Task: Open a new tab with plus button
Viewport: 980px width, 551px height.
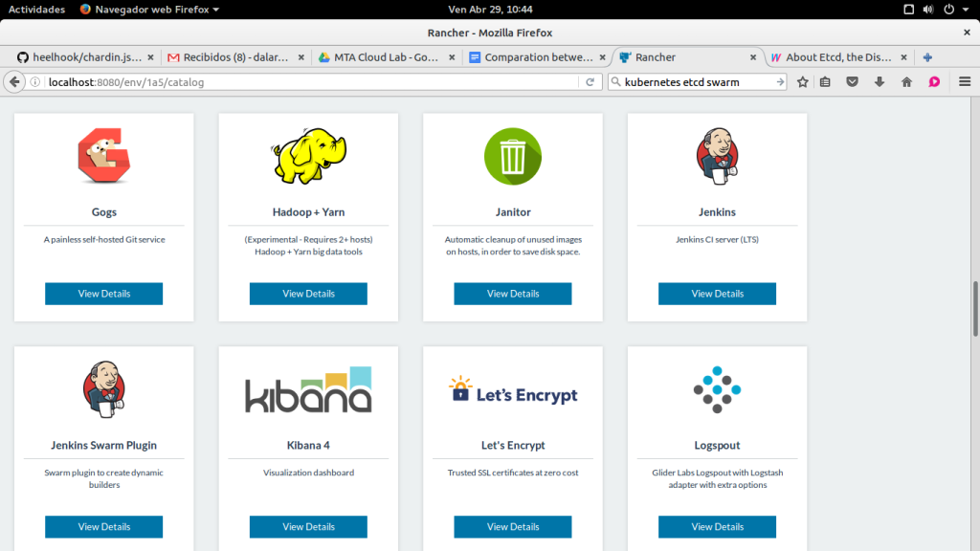Action: [x=927, y=57]
